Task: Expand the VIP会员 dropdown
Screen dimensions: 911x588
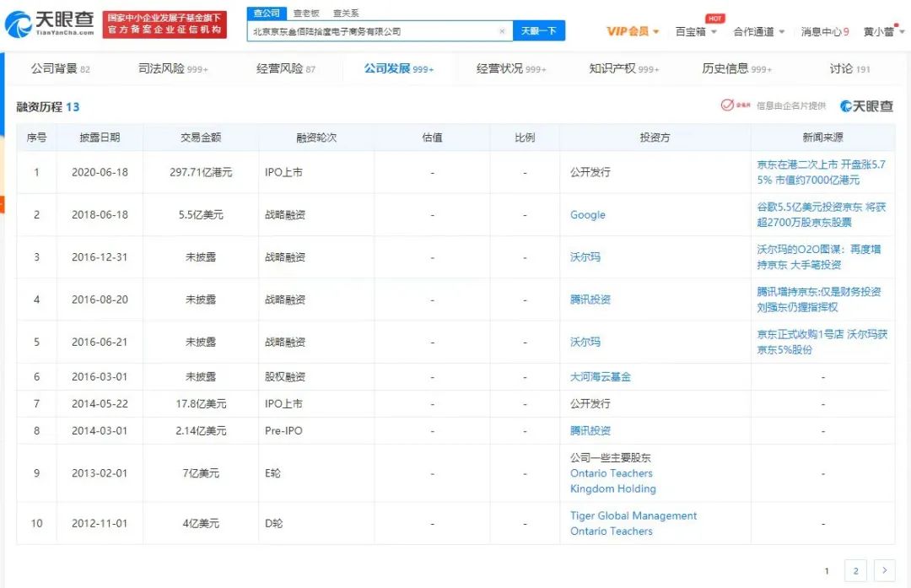Action: [x=633, y=31]
